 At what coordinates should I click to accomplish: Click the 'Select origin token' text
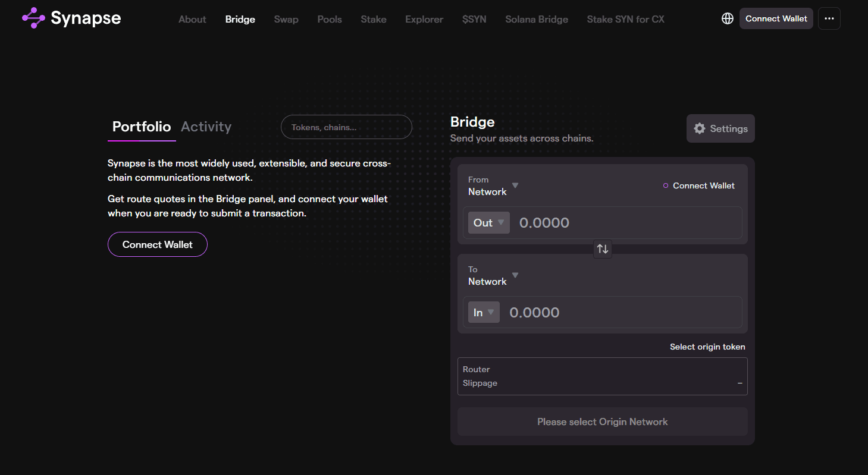[x=707, y=347]
